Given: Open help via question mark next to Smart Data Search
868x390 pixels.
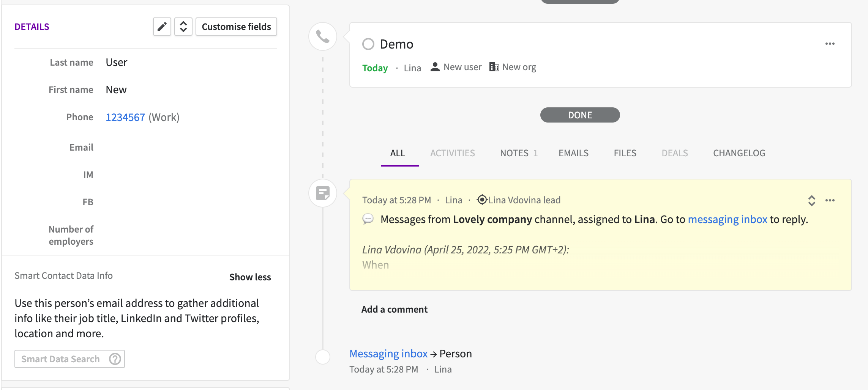Looking at the screenshot, I should 115,359.
